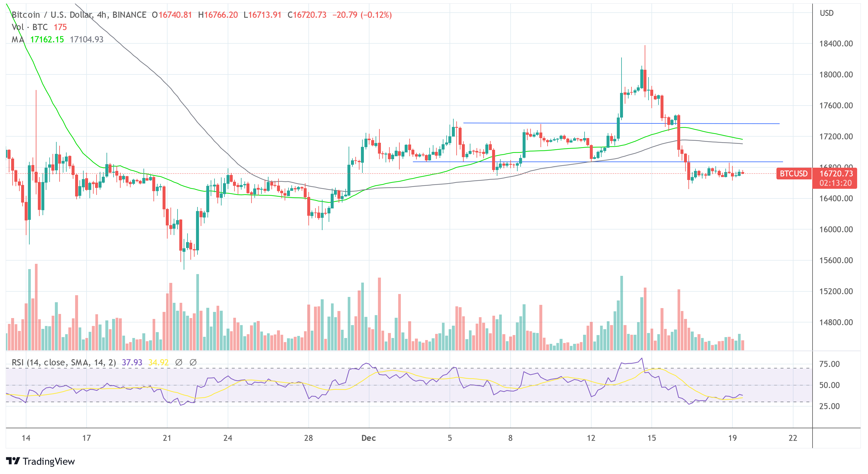
Task: Click the gray MA value 17104.93
Action: (x=87, y=39)
